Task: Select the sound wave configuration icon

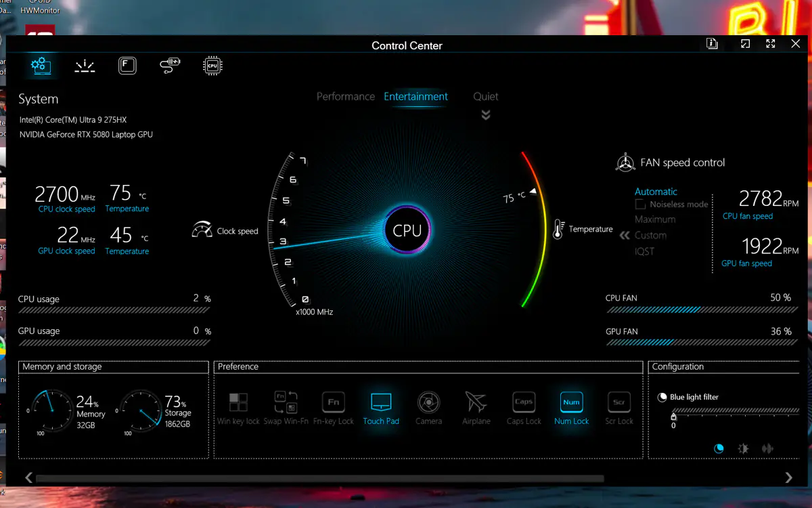Action: [x=767, y=448]
